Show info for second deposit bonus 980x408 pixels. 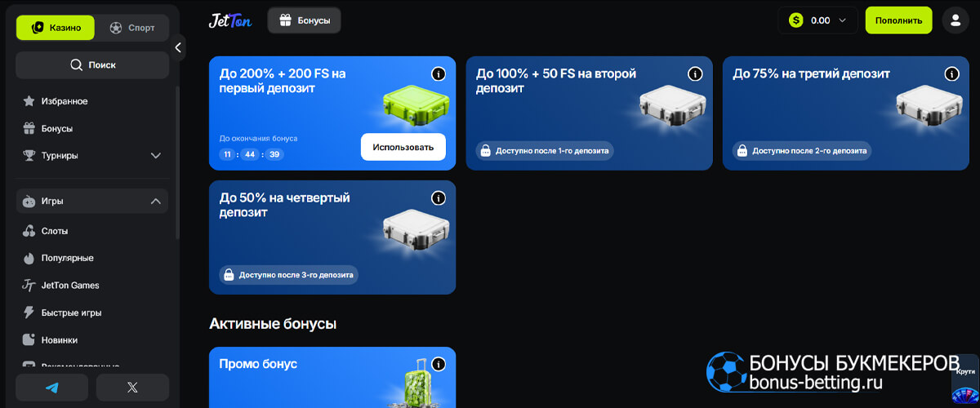pos(695,74)
